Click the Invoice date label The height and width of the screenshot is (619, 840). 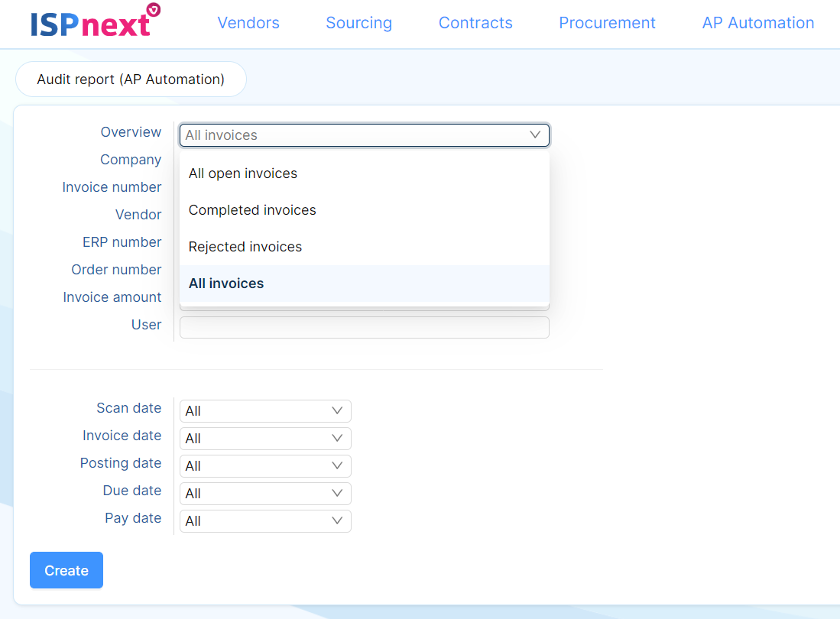coord(122,436)
